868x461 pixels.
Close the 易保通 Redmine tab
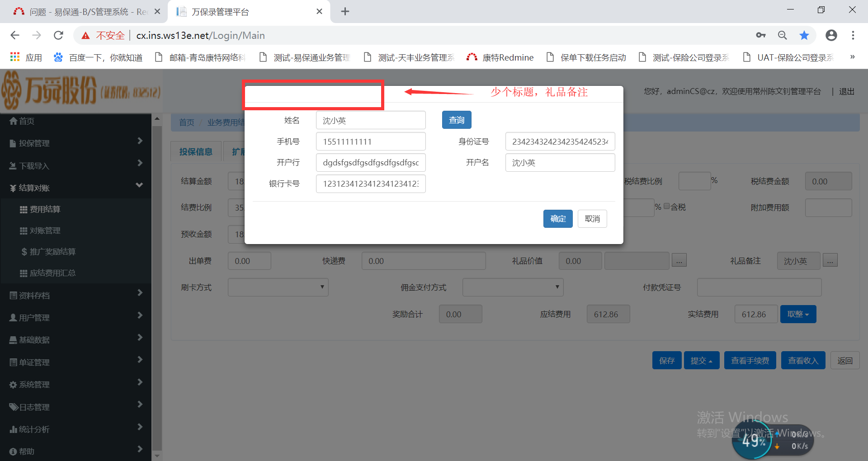coord(157,11)
